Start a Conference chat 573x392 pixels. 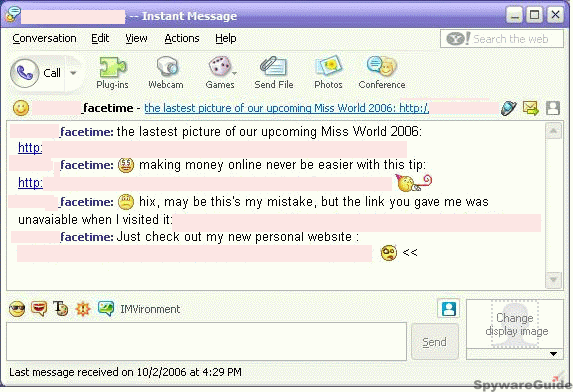[382, 73]
